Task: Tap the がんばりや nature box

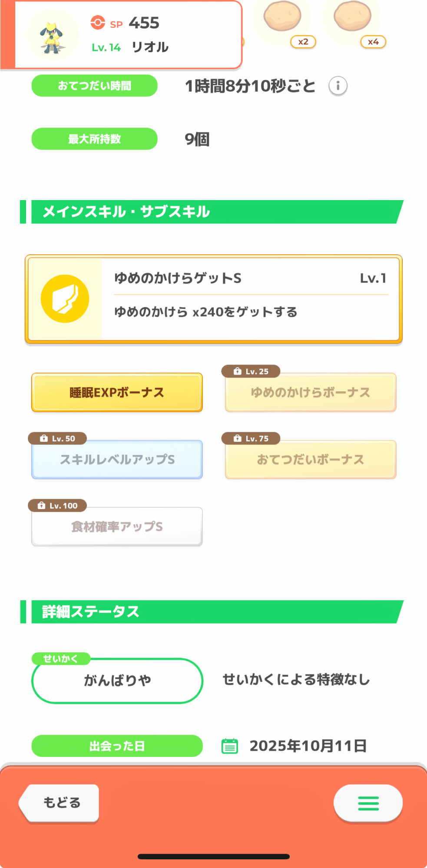Action: [117, 680]
